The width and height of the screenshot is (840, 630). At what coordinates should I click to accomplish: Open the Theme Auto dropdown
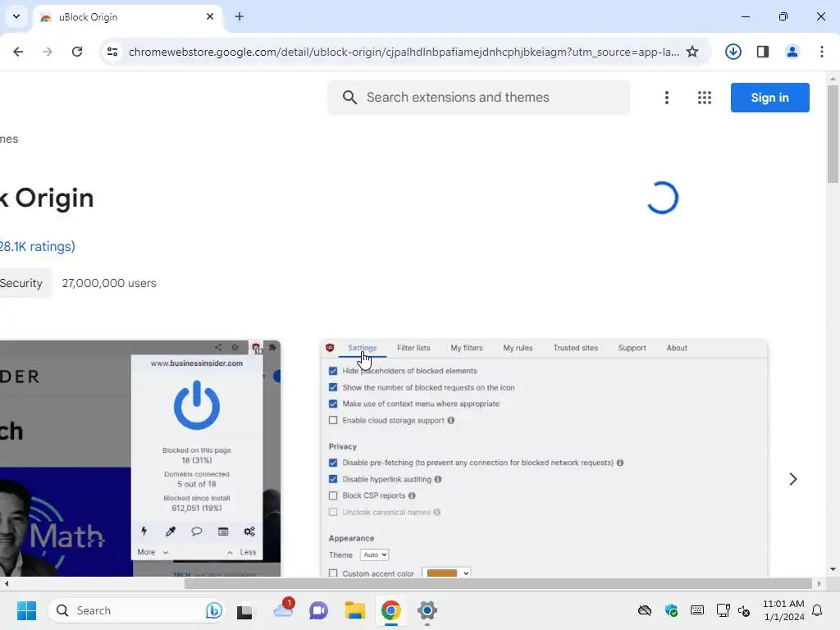374,555
